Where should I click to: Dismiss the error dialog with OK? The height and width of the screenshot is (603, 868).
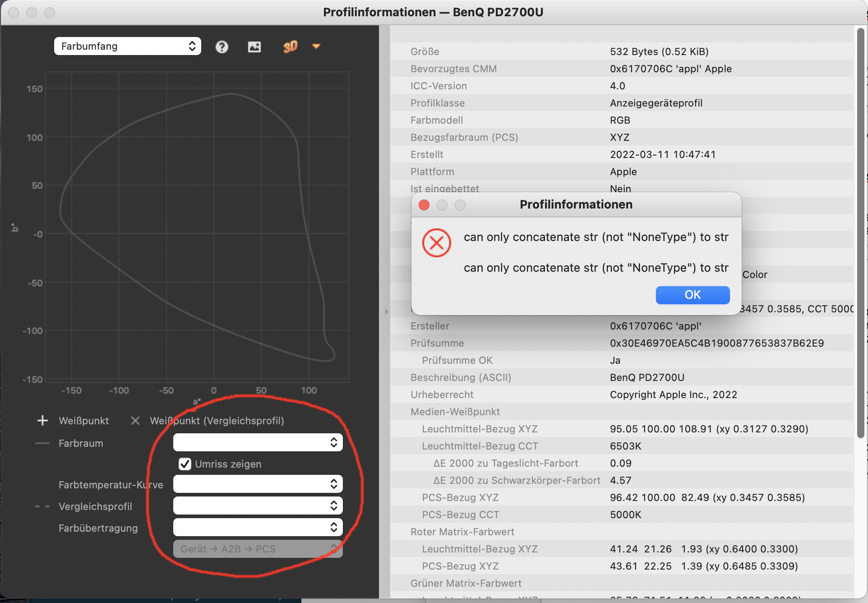[x=692, y=295]
